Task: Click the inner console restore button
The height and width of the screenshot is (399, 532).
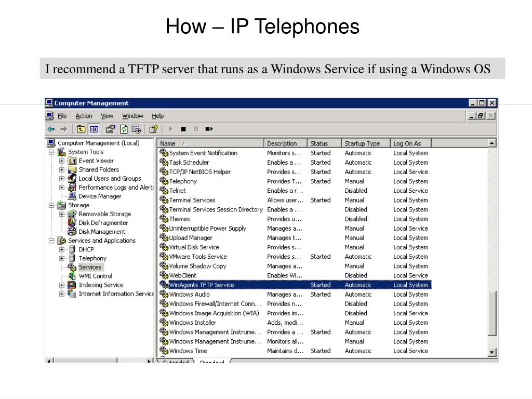Action: pyautogui.click(x=481, y=116)
